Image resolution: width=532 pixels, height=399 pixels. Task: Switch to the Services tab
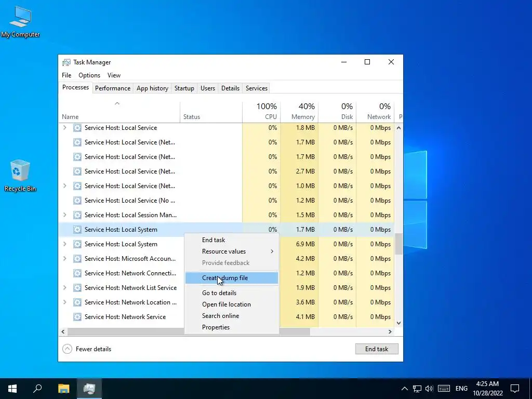[x=257, y=88]
